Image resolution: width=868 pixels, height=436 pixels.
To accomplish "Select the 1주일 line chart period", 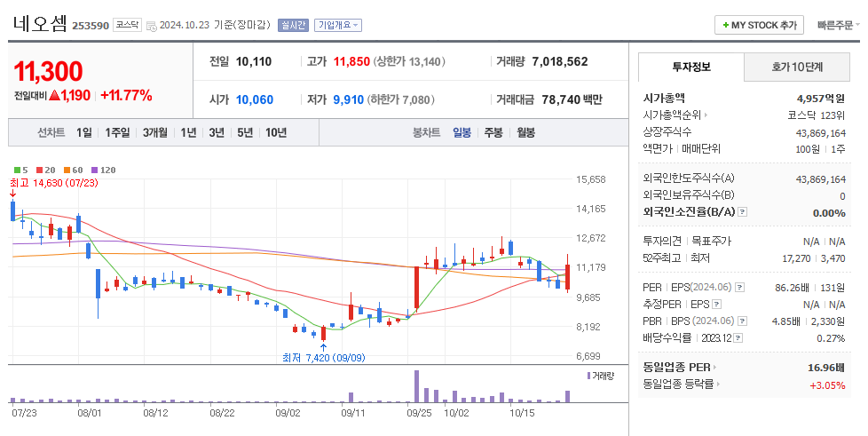I will click(x=117, y=132).
